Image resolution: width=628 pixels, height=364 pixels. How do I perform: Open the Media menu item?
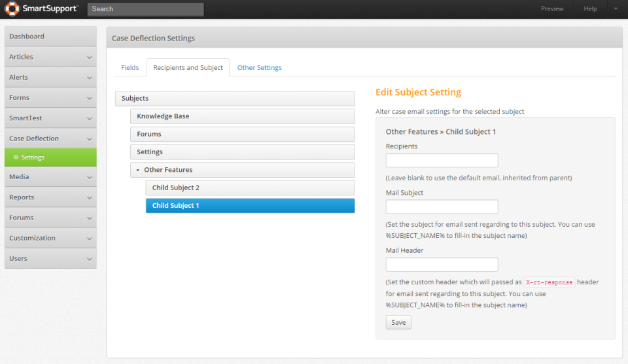[50, 177]
